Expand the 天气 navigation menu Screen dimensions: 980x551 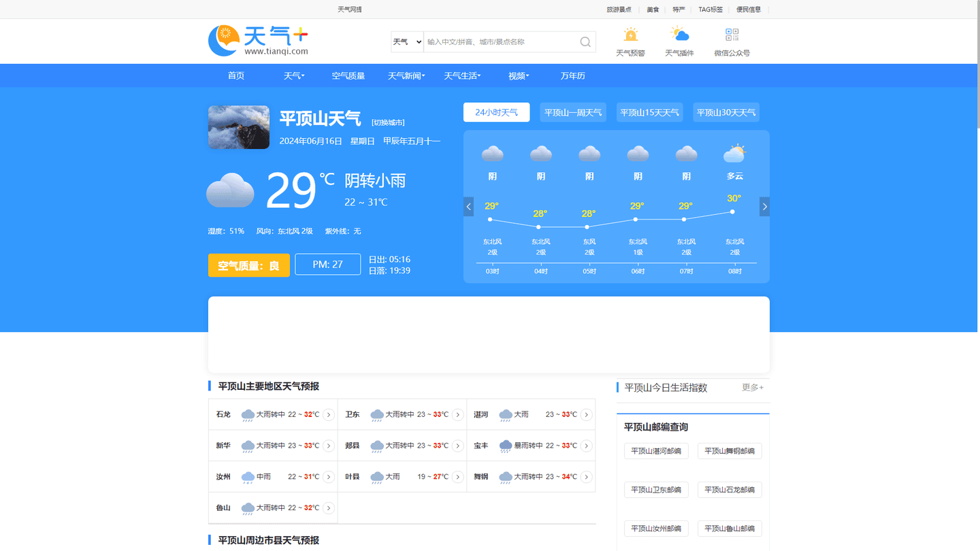point(294,76)
